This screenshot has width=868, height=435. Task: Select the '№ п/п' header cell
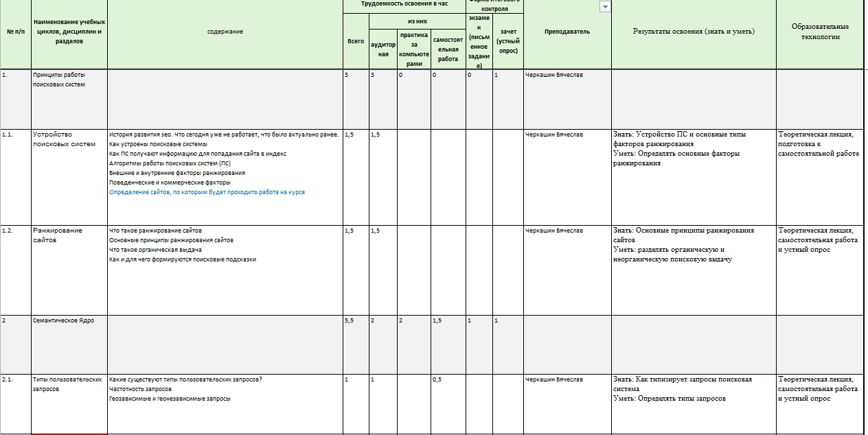16,32
